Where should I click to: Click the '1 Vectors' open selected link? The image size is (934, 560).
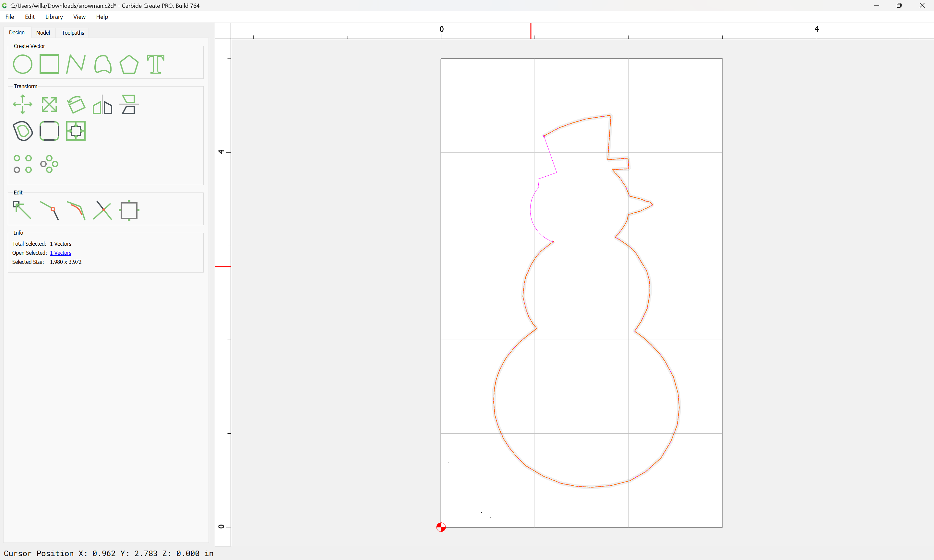pyautogui.click(x=60, y=253)
